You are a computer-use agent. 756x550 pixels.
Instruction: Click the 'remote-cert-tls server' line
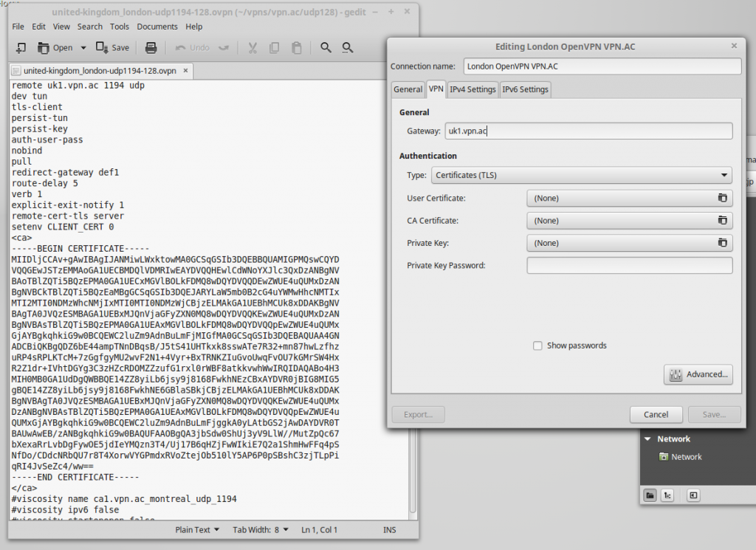coord(68,216)
